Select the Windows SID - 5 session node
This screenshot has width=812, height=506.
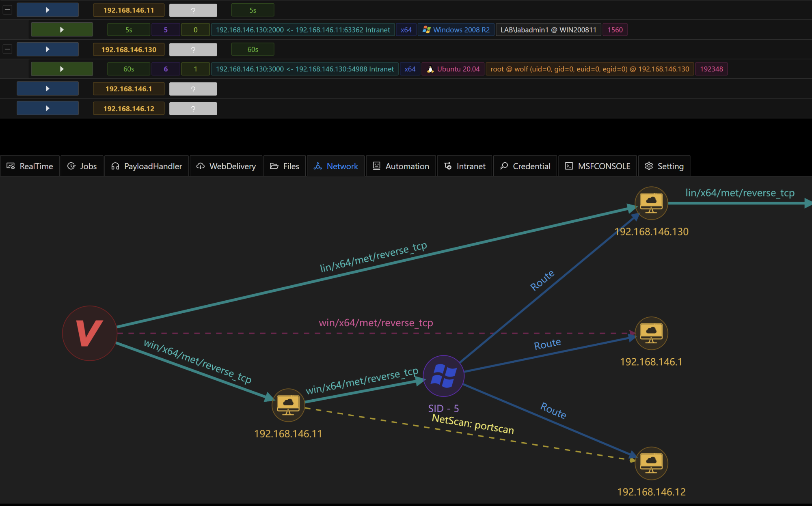tap(443, 376)
